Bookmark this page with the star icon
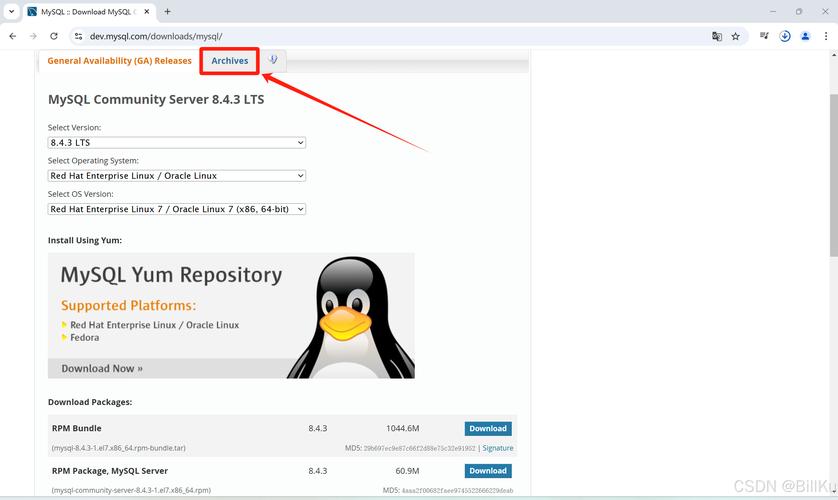This screenshot has height=500, width=838. (735, 36)
